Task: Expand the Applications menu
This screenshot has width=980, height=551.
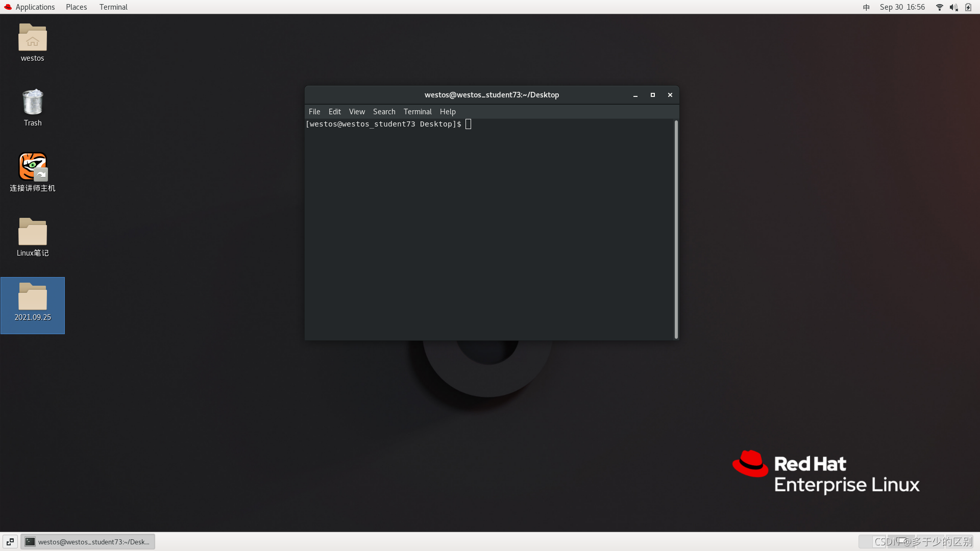Action: coord(30,7)
